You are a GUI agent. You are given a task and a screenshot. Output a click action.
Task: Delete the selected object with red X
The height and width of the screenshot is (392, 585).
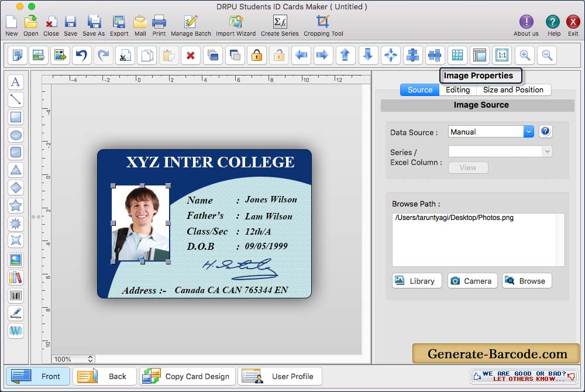click(191, 55)
